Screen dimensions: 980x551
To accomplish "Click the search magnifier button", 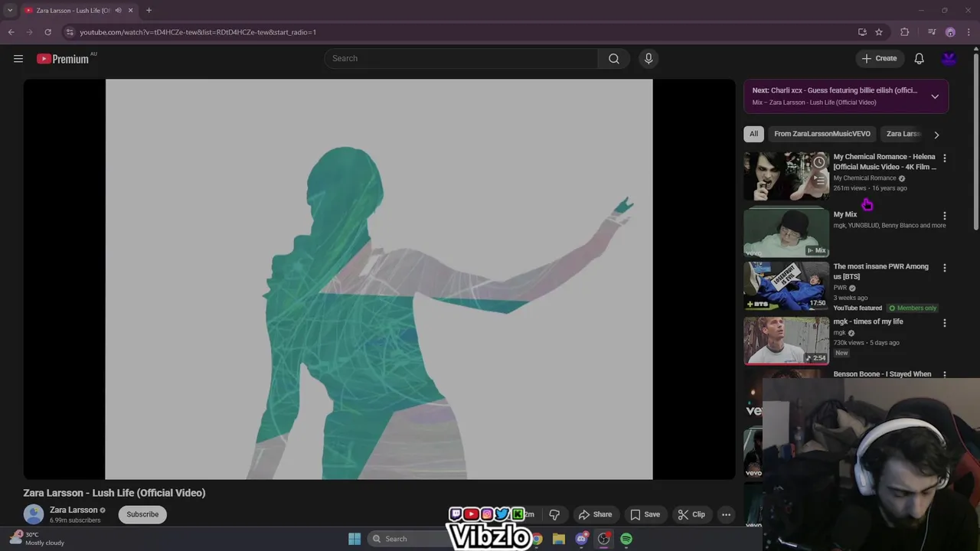I will (x=614, y=59).
